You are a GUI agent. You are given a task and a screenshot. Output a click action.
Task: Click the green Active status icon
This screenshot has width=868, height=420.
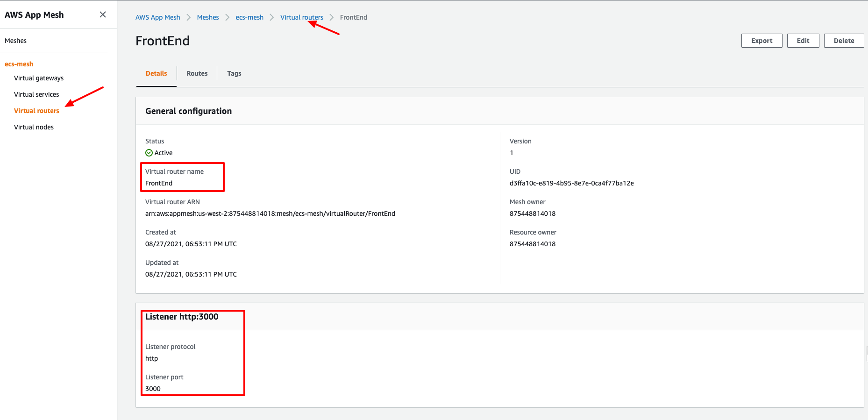(x=149, y=153)
